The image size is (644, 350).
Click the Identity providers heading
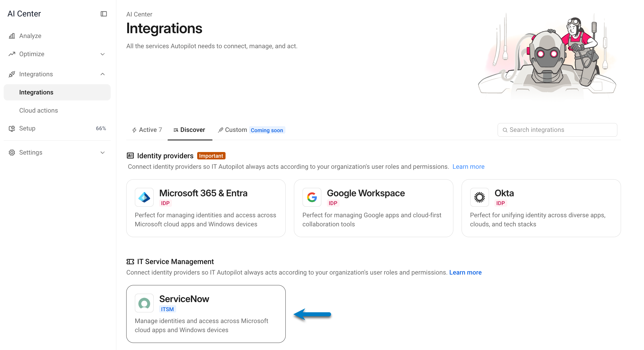pos(165,156)
